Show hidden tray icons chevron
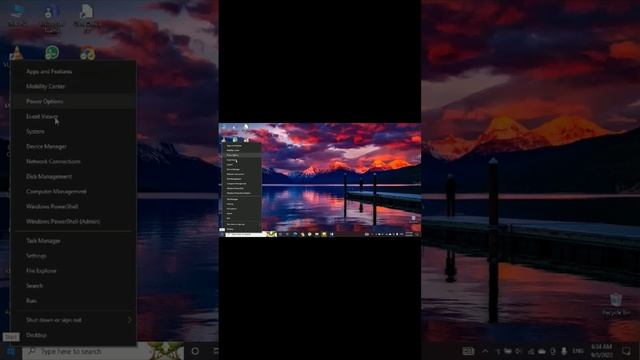 [x=485, y=351]
